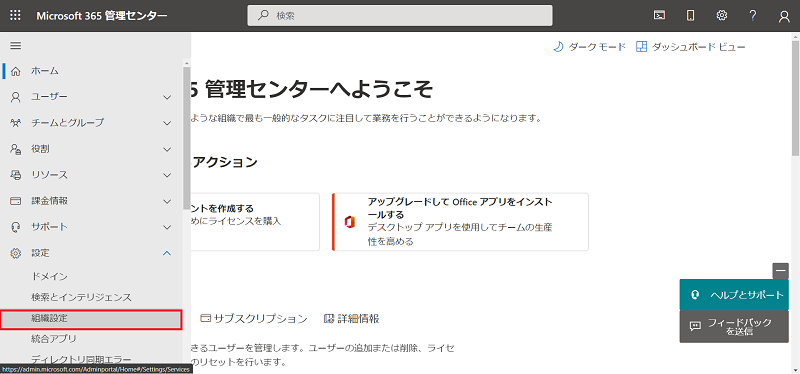
Task: Switch to the 詳細情報 tab
Action: click(352, 319)
